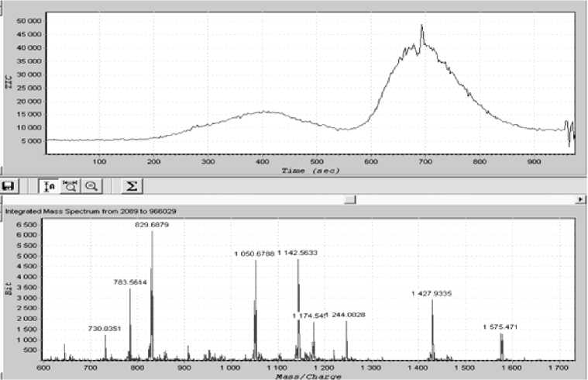The height and width of the screenshot is (380, 588).
Task: Select the 1 575.471 peak label
Action: click(500, 327)
